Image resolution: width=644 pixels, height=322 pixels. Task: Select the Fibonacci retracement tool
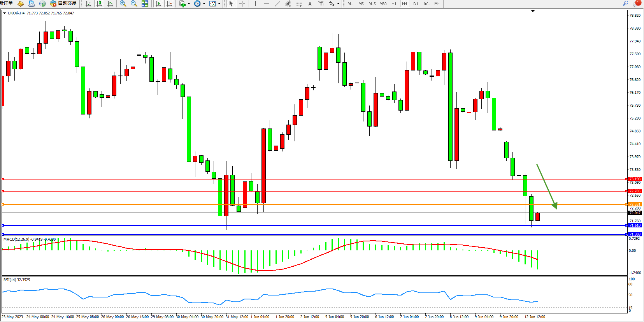click(x=299, y=4)
